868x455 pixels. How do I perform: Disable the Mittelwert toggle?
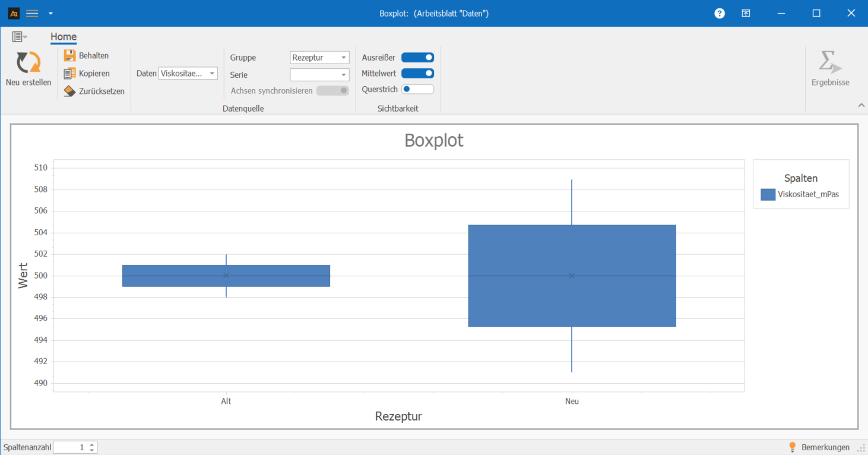417,74
